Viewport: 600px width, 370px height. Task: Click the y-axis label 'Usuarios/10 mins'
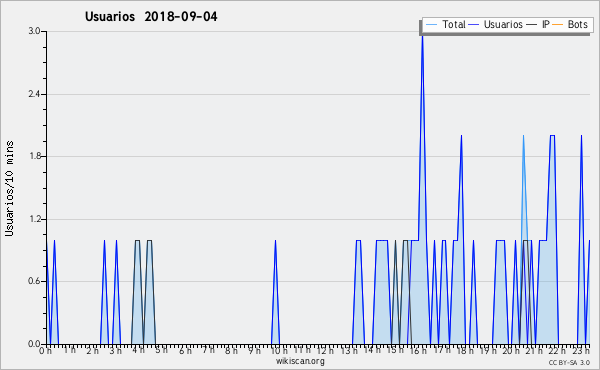click(x=9, y=189)
